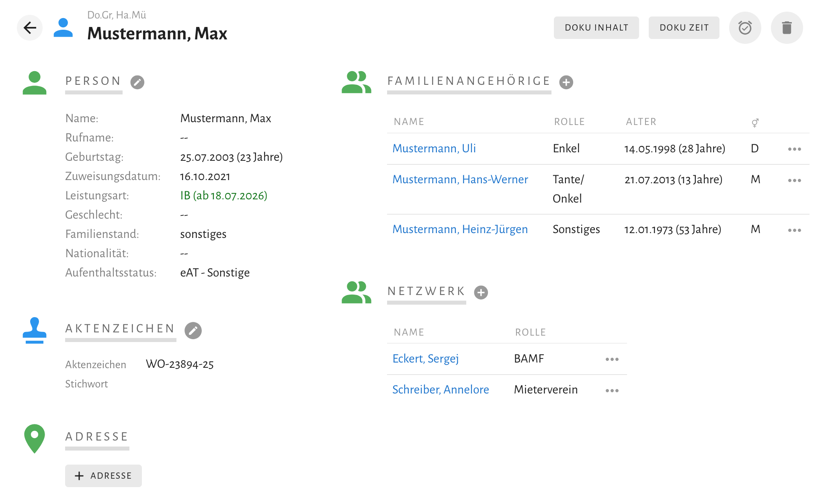This screenshot has width=828, height=504.
Task: Click the Familienangehörige group icon
Action: (357, 82)
